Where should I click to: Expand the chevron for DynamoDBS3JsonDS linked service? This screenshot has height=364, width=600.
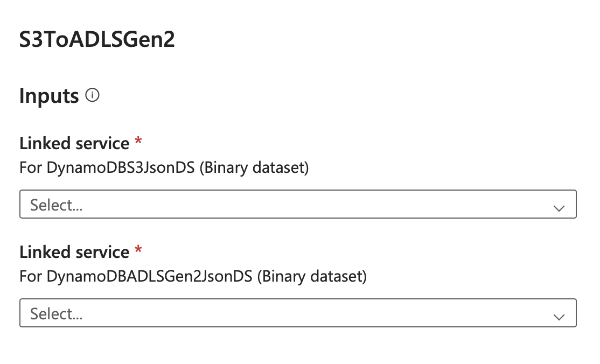tap(559, 207)
